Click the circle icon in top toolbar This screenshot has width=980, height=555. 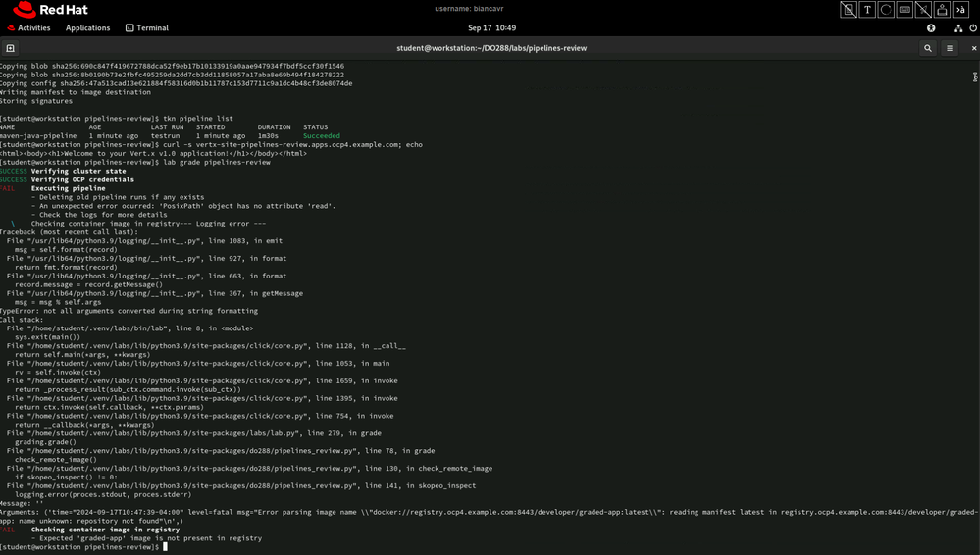coord(886,10)
